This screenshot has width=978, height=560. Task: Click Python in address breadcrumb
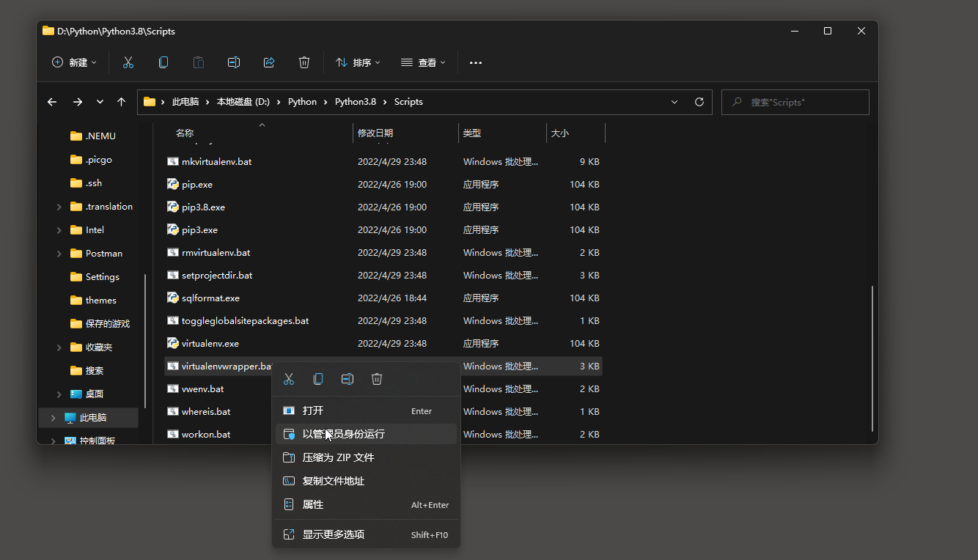tap(302, 102)
